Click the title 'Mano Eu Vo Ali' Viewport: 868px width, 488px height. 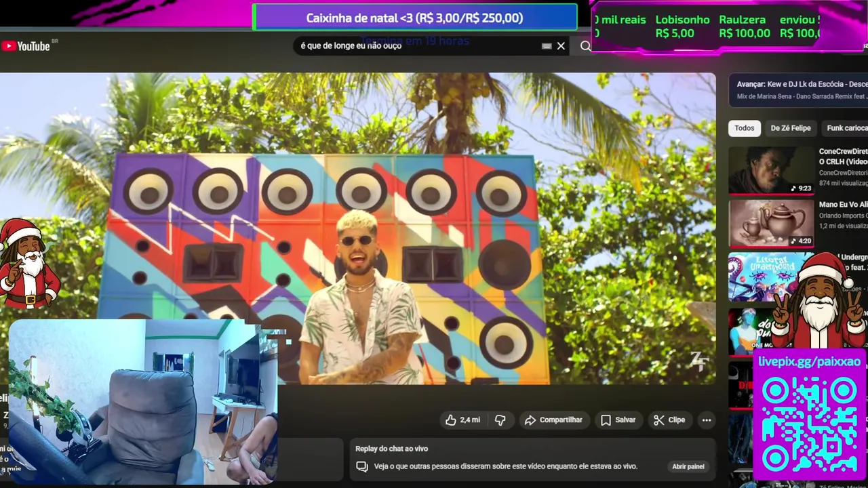click(x=844, y=205)
